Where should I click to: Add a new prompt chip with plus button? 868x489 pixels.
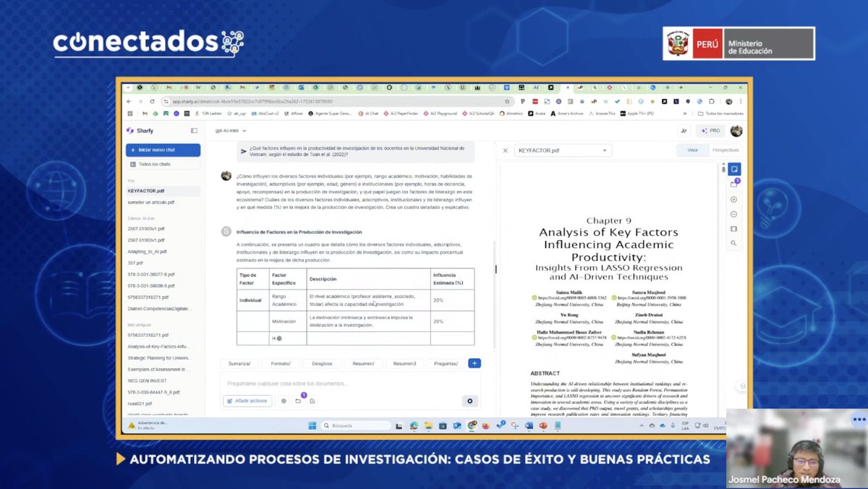[x=475, y=363]
